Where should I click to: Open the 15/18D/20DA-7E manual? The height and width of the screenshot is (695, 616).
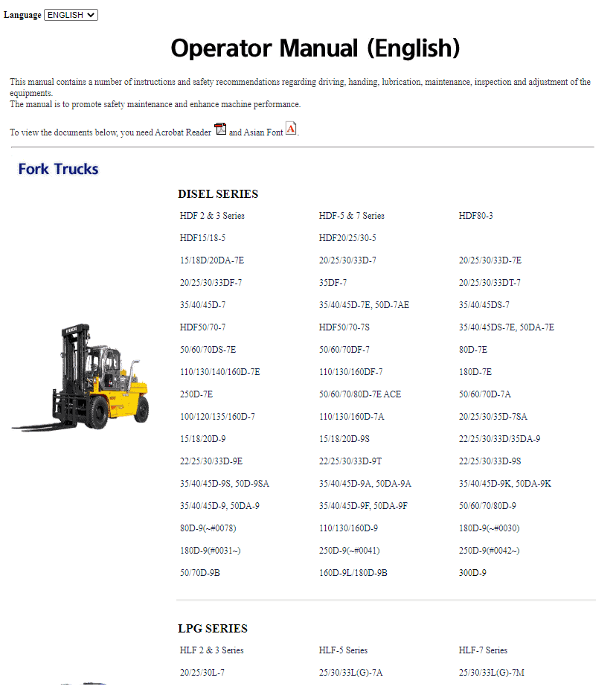(212, 260)
